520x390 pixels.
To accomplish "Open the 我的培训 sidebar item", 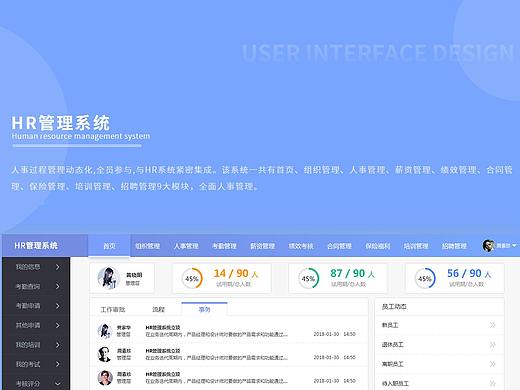I will pos(36,345).
